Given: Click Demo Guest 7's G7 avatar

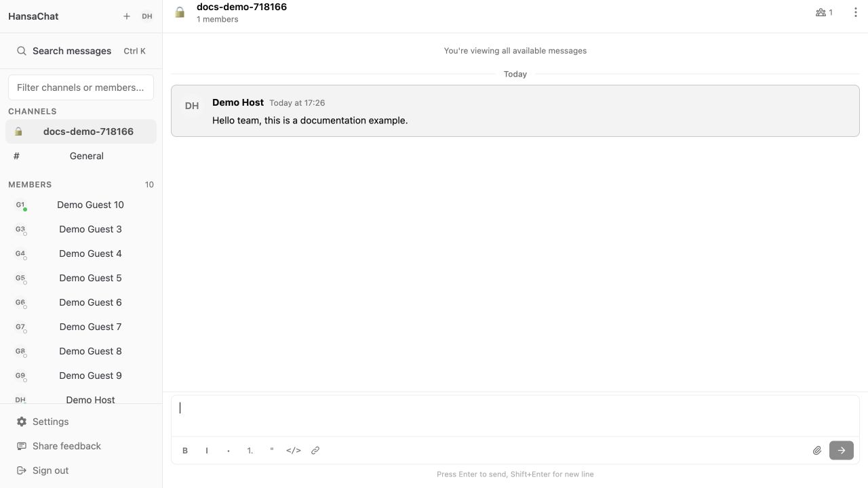Looking at the screenshot, I should click(20, 327).
